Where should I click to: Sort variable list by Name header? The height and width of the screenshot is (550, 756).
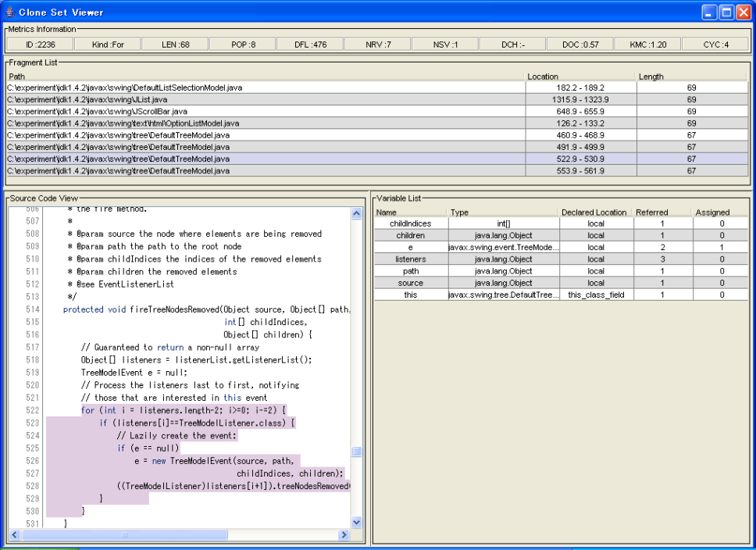410,212
